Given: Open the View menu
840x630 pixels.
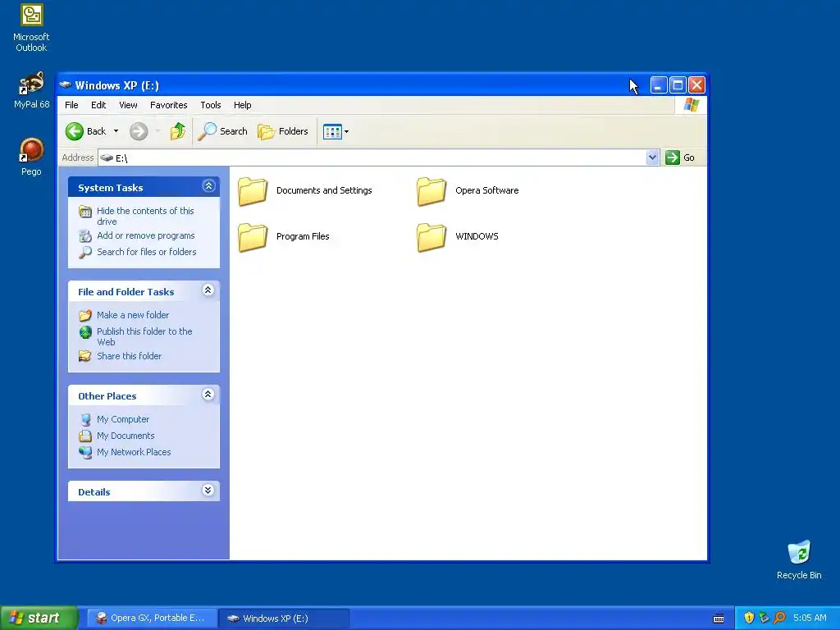Looking at the screenshot, I should (x=128, y=105).
